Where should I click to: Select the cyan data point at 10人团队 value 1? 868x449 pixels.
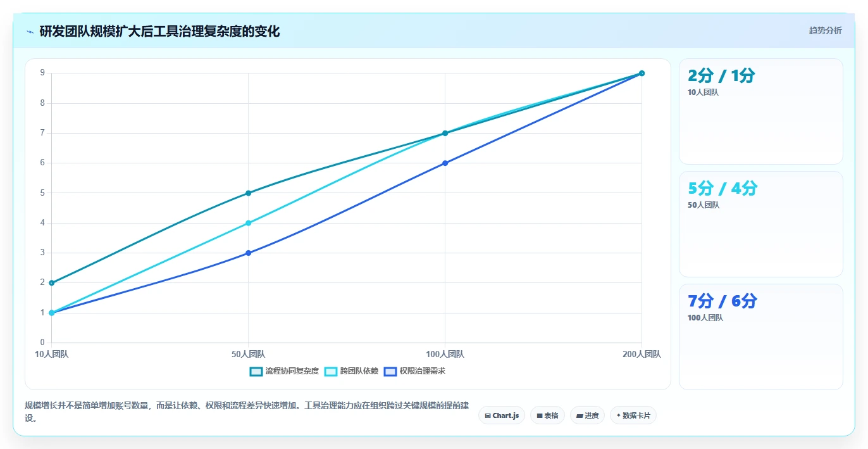click(x=52, y=313)
